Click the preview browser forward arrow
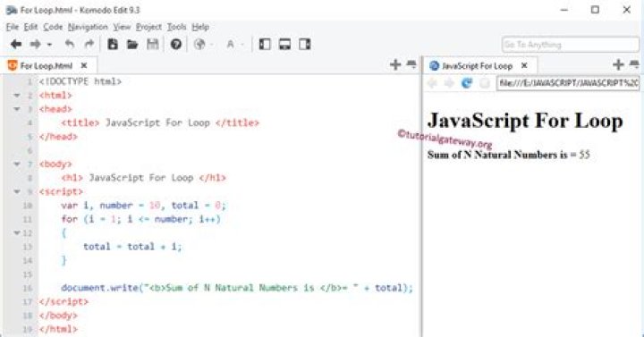 pyautogui.click(x=449, y=83)
